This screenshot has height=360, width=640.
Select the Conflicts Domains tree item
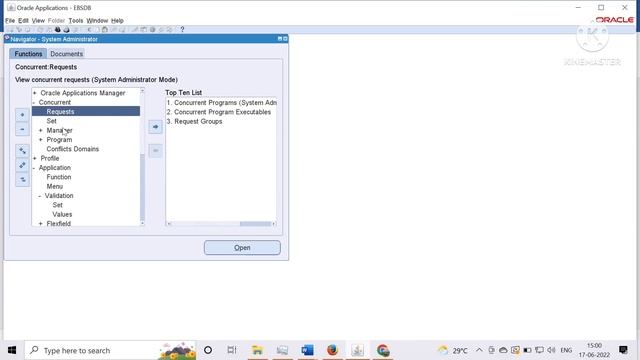tap(73, 149)
